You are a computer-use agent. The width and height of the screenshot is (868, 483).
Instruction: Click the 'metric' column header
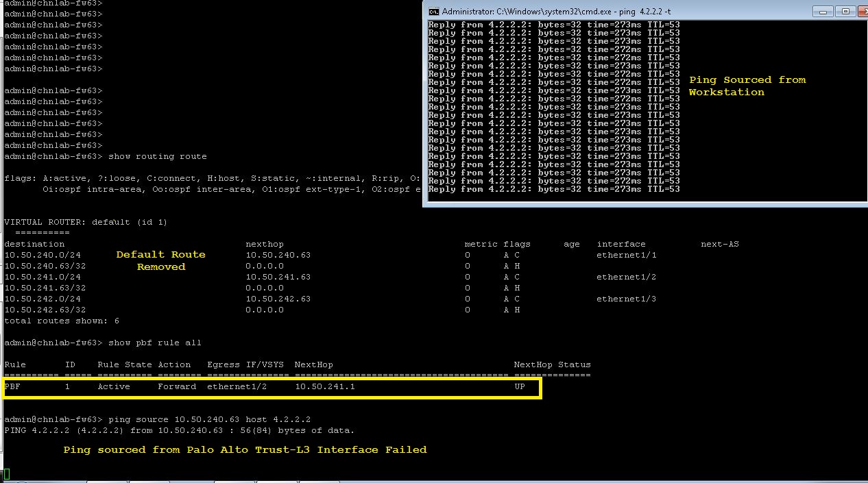click(x=481, y=244)
